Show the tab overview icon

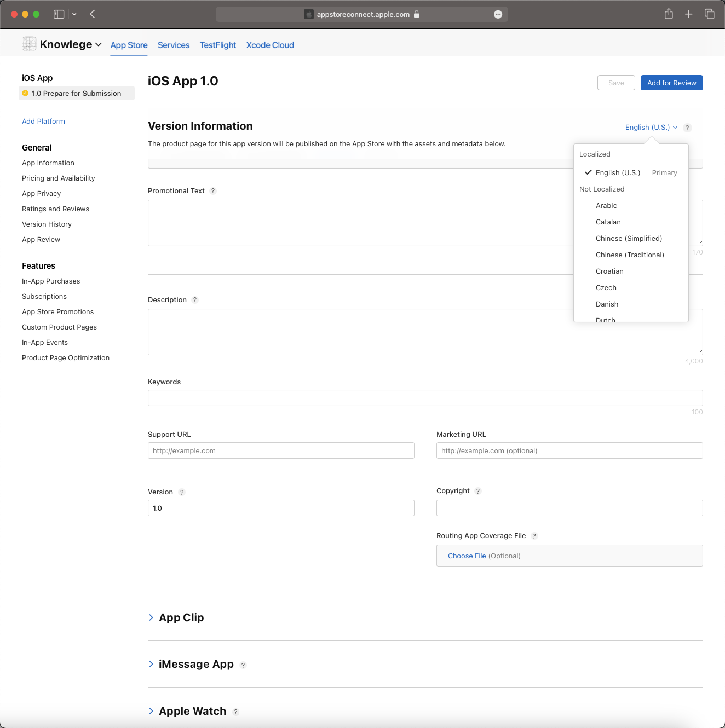tap(710, 14)
